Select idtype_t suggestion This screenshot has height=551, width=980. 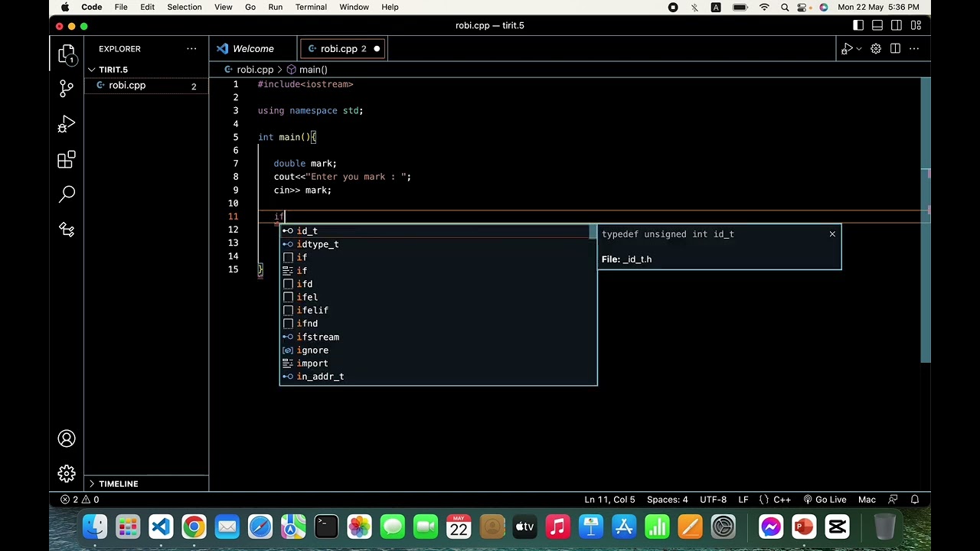tap(436, 244)
